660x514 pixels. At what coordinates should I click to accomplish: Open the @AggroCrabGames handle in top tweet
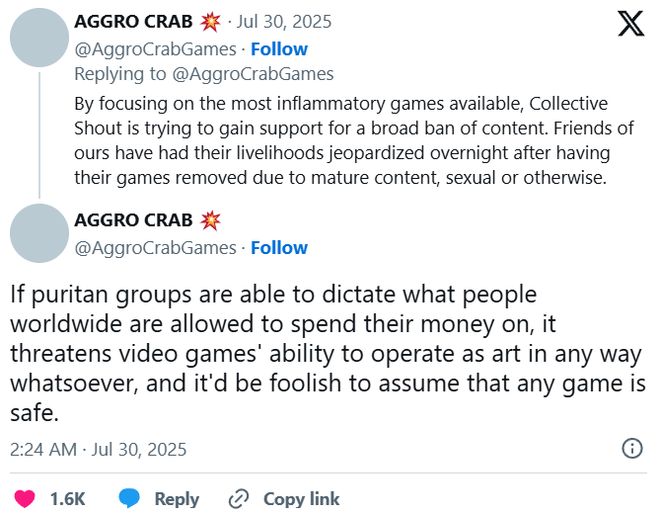(x=155, y=48)
